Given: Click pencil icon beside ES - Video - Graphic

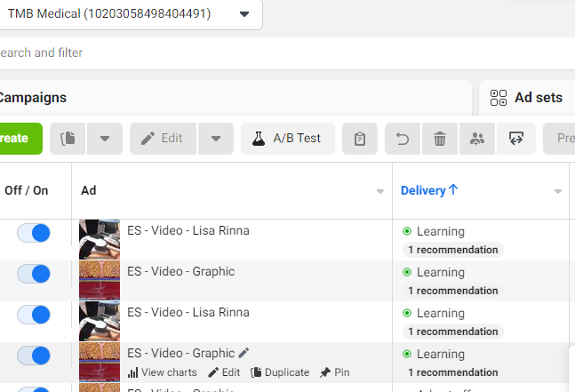Looking at the screenshot, I should click(x=244, y=353).
